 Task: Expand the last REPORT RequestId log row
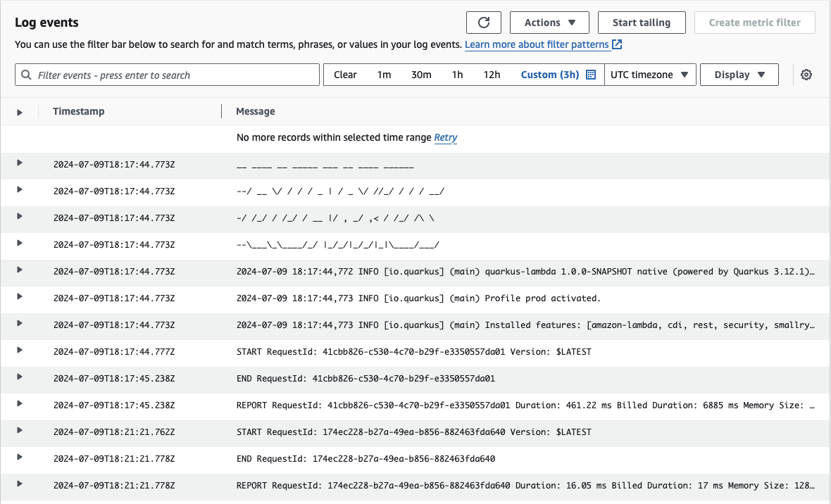[19, 485]
